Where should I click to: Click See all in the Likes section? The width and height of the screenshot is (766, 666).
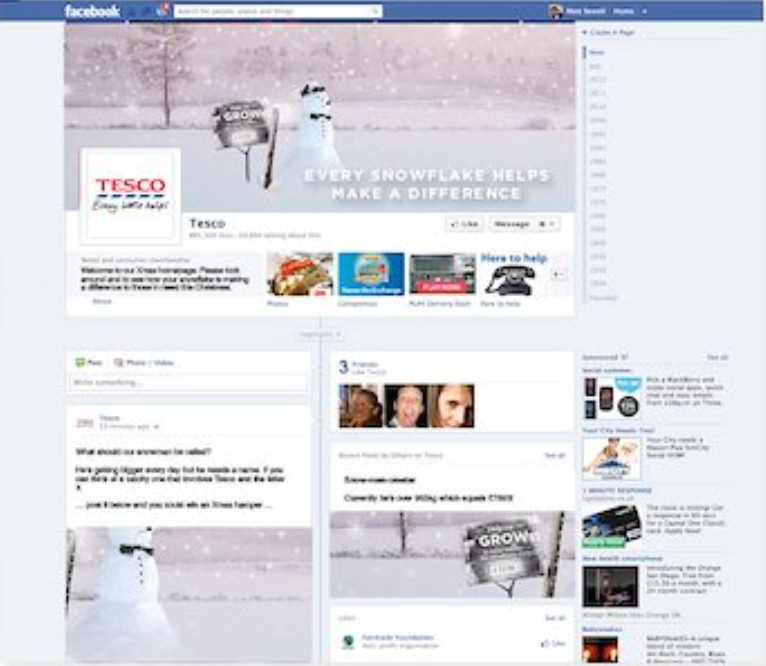coord(554,618)
